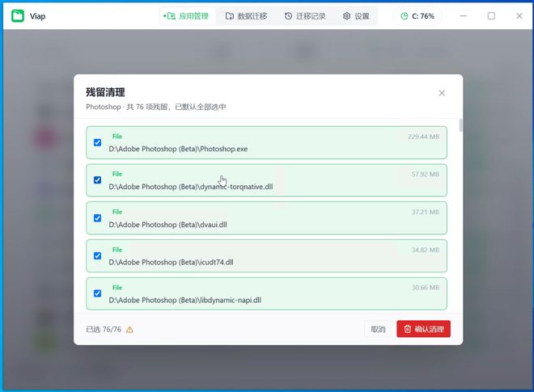Open the 设置 tab
This screenshot has width=534, height=392.
356,16
